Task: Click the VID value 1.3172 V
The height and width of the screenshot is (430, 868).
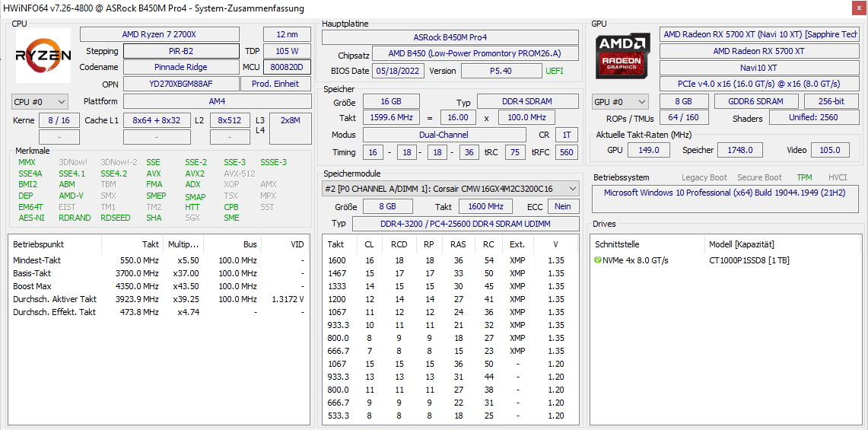Action: click(288, 299)
